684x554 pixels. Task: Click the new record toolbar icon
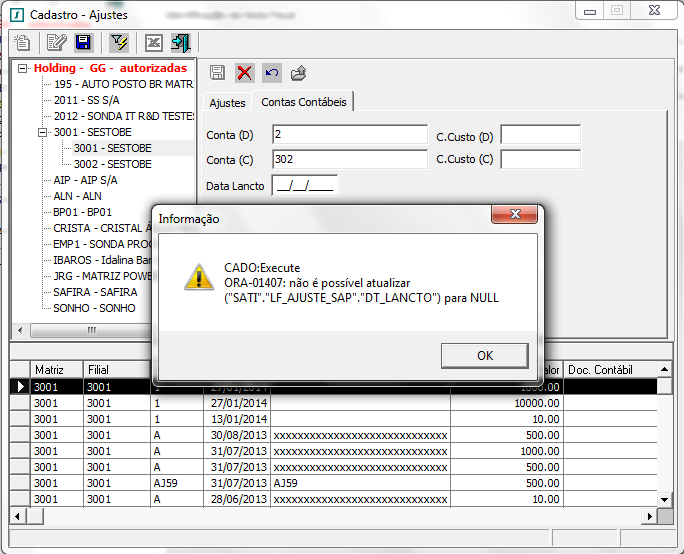point(22,42)
